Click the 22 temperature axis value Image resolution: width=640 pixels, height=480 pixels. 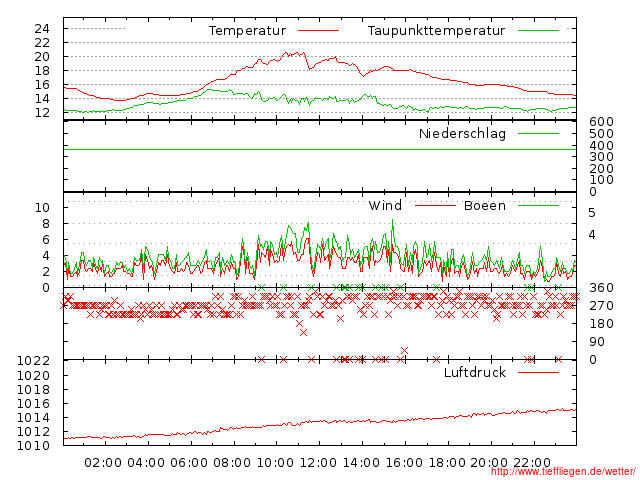pyautogui.click(x=42, y=42)
